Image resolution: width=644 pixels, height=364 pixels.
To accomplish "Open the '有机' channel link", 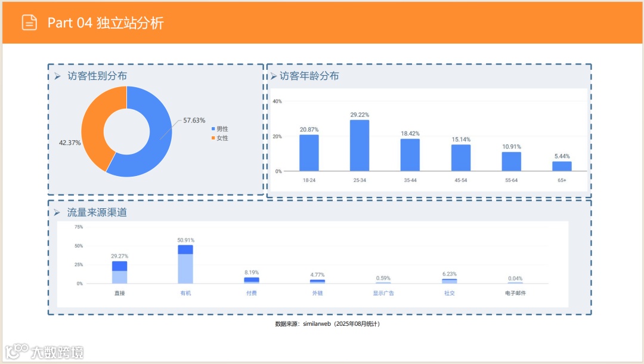I will [x=185, y=294].
